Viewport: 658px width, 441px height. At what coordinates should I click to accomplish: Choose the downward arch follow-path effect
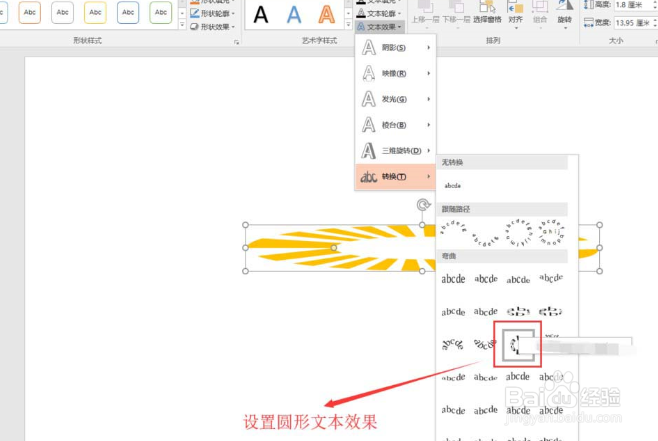tap(486, 240)
